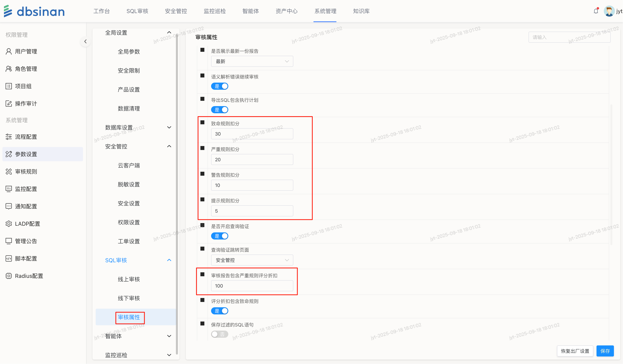This screenshot has height=364, width=623.
Task: Open the 是否展示最新一份报告 dropdown
Action: [x=252, y=61]
